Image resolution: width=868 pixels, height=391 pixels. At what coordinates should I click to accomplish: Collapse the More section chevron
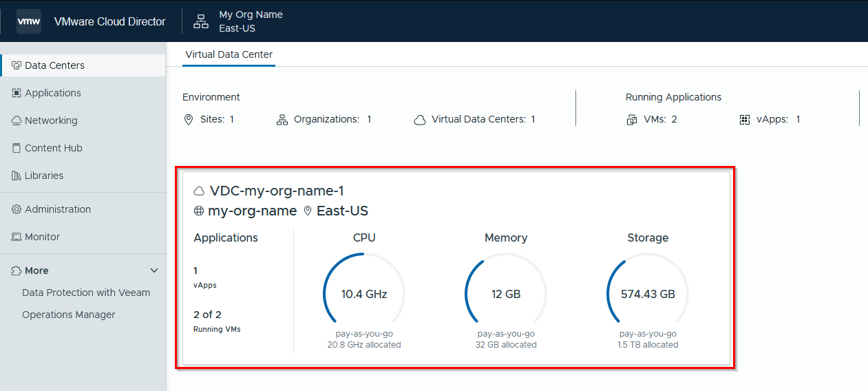154,271
